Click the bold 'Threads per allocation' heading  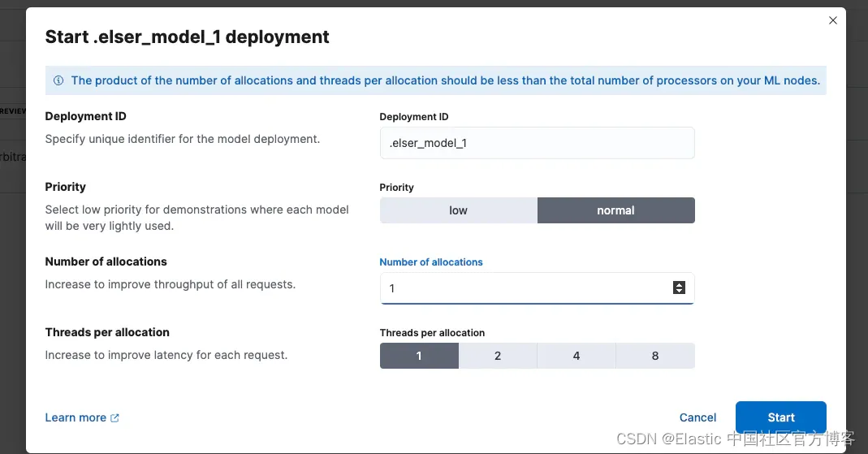click(107, 332)
